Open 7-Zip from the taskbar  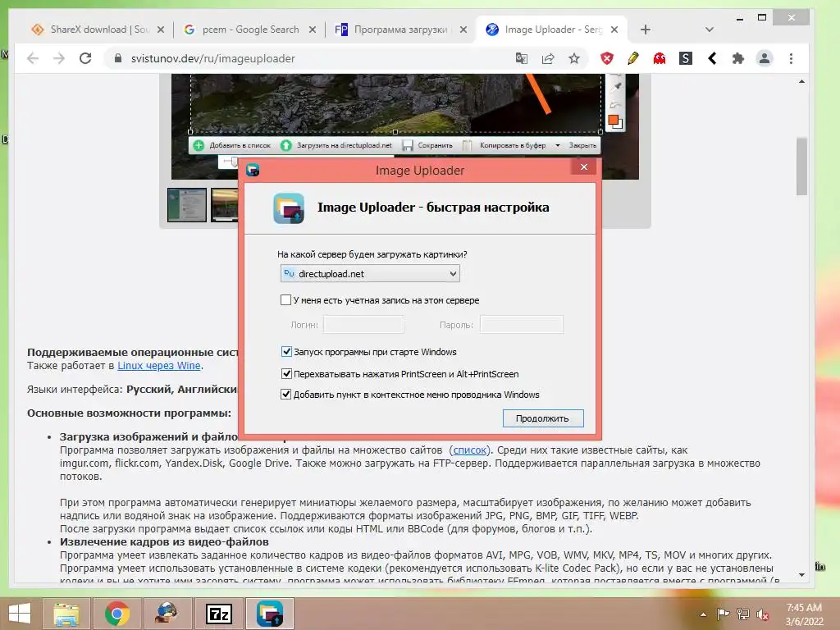[218, 614]
